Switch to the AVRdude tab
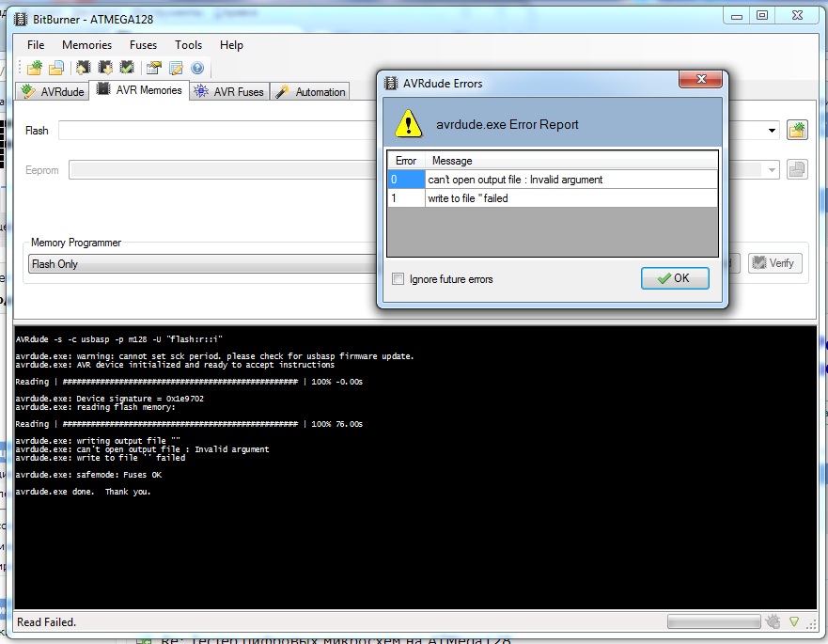828x644 pixels. click(x=54, y=92)
